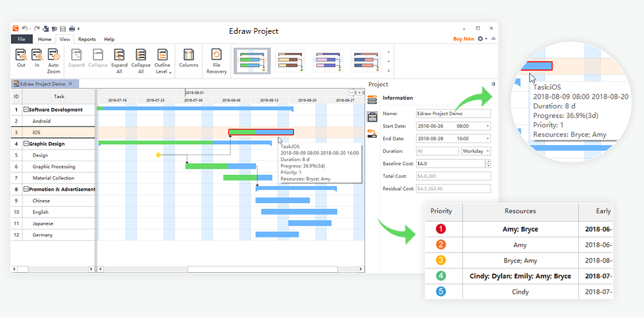Collapse the Promotion & Advertisement group
Image resolution: width=644 pixels, height=317 pixels.
[x=26, y=189]
